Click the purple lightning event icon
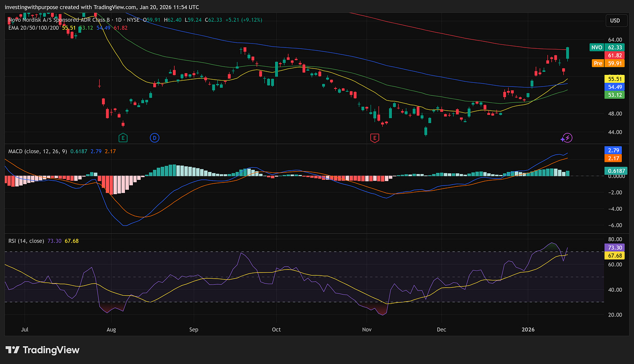634x364 pixels. tap(568, 138)
